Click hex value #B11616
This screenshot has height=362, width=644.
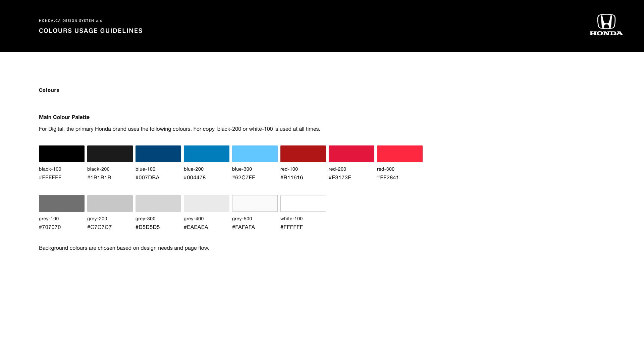point(292,178)
